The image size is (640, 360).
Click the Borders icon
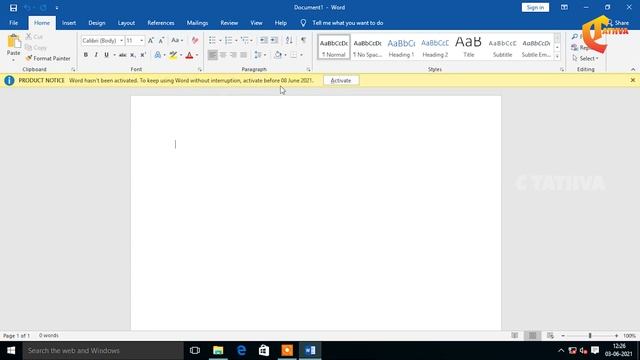click(x=294, y=55)
